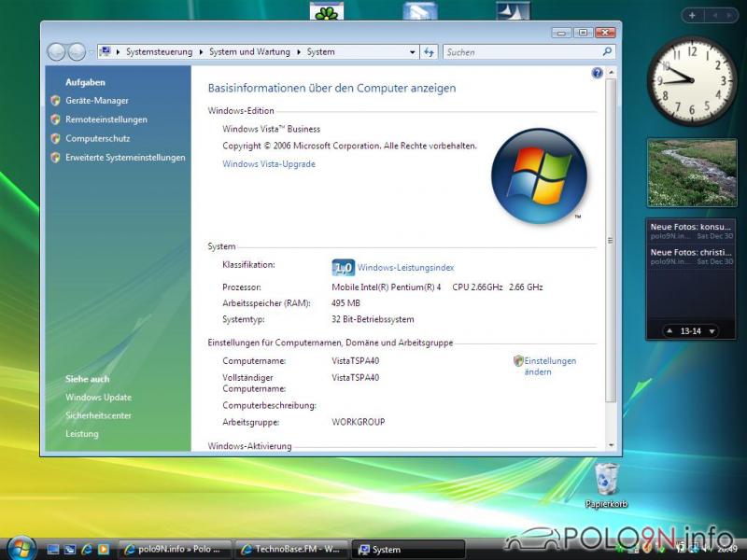Select System in the breadcrumb path
The image size is (747, 560).
pyautogui.click(x=320, y=52)
